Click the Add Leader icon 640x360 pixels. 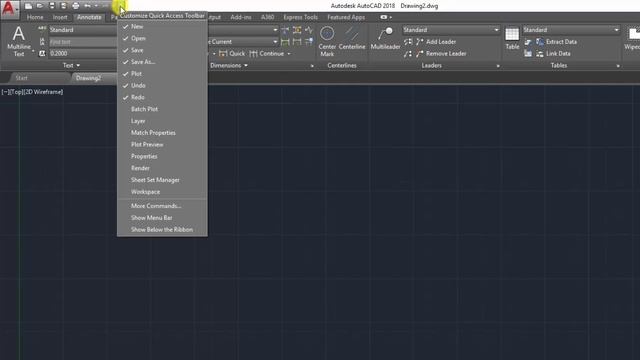coord(420,42)
